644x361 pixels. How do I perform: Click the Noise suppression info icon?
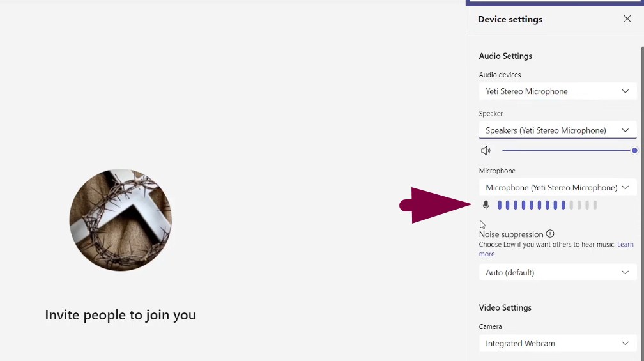click(x=550, y=234)
